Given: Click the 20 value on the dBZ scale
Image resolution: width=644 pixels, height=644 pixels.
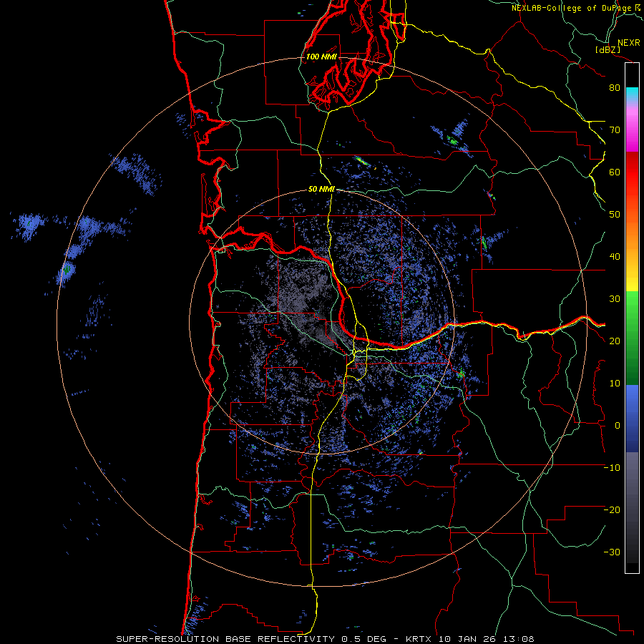Looking at the screenshot, I should coord(615,341).
